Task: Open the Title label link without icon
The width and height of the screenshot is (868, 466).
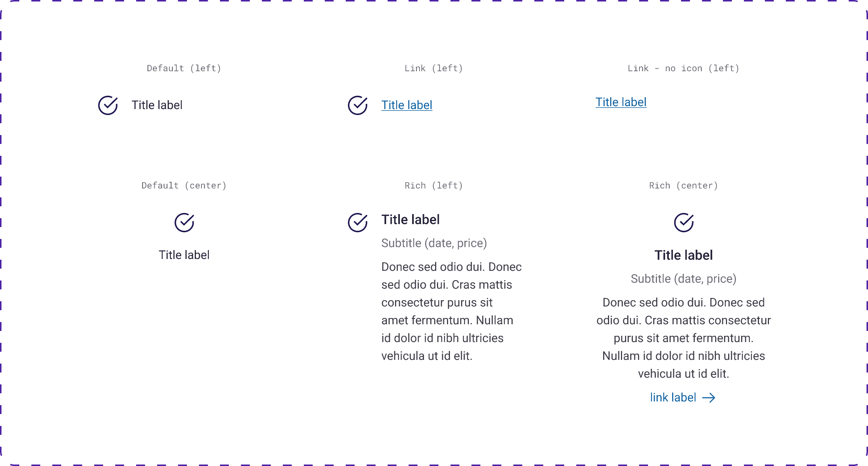Action: pos(621,102)
